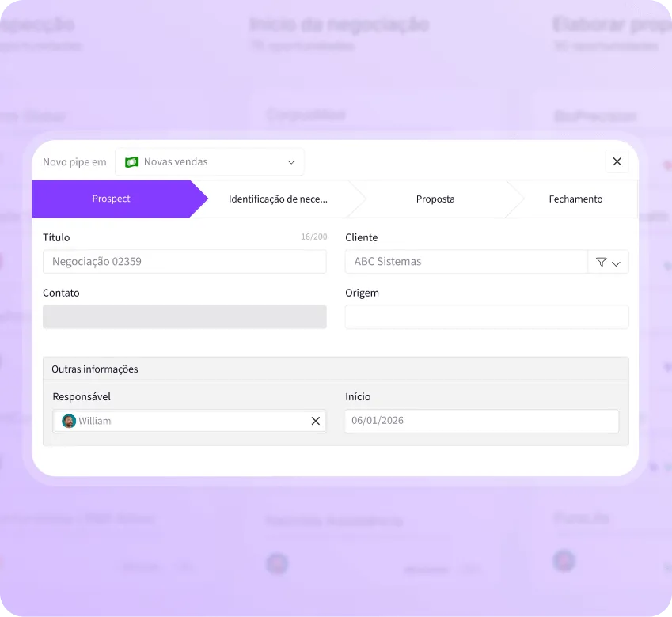Click the filter icon in the Cliente field
The height and width of the screenshot is (617, 672).
[600, 261]
